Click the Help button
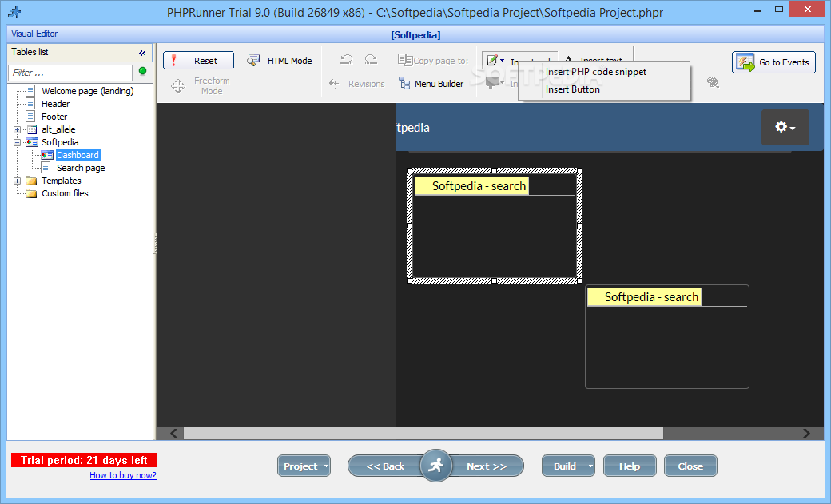This screenshot has width=831, height=504. tap(630, 466)
